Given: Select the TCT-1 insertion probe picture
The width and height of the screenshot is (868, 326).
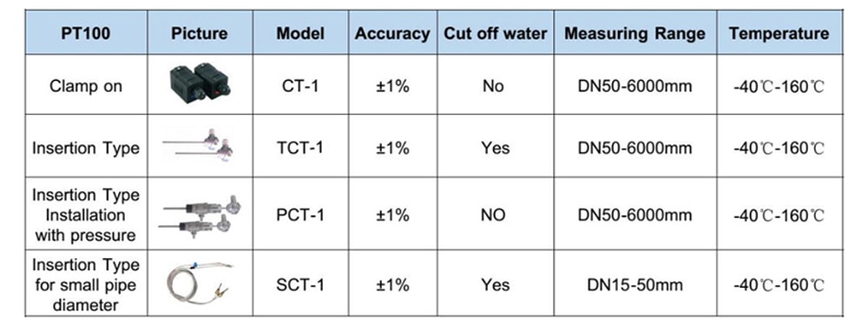Looking at the screenshot, I should pos(200,145).
